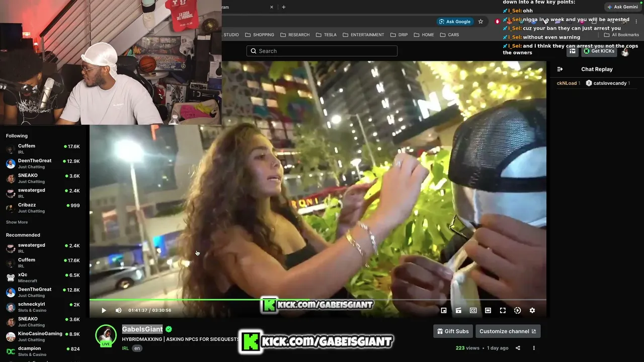The height and width of the screenshot is (362, 644).
Task: Click the Gift Subs button
Action: tap(453, 331)
